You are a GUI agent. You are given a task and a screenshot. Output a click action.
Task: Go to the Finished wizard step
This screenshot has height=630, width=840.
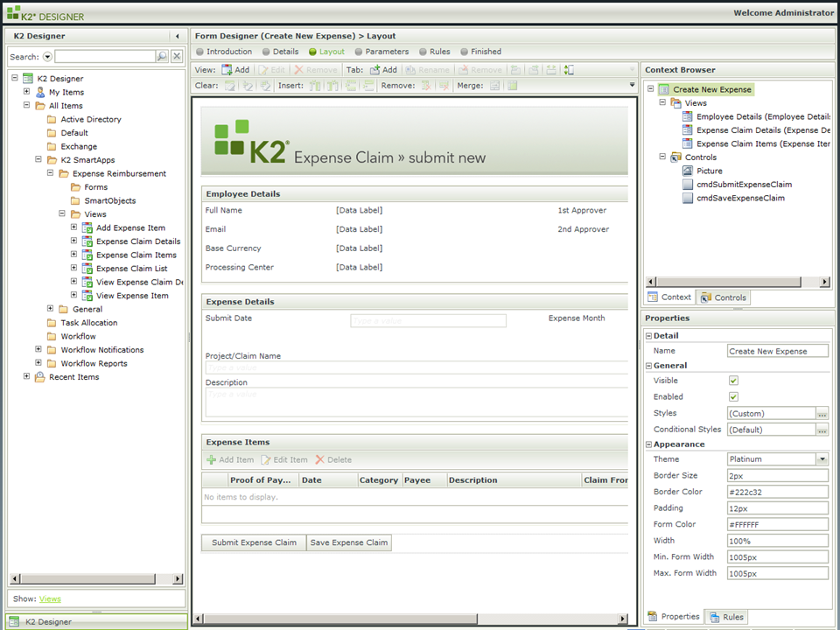(x=480, y=52)
